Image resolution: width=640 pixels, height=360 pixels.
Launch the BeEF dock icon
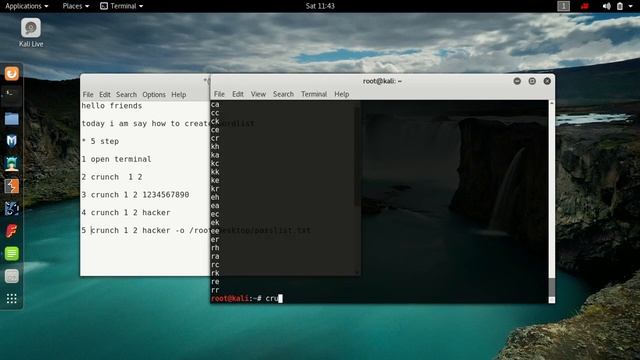tap(11, 209)
